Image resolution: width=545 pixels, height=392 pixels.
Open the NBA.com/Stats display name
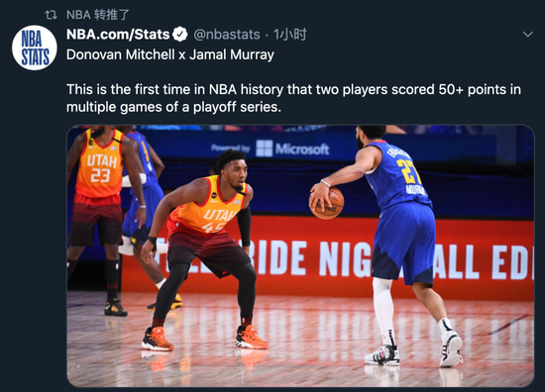pyautogui.click(x=118, y=35)
